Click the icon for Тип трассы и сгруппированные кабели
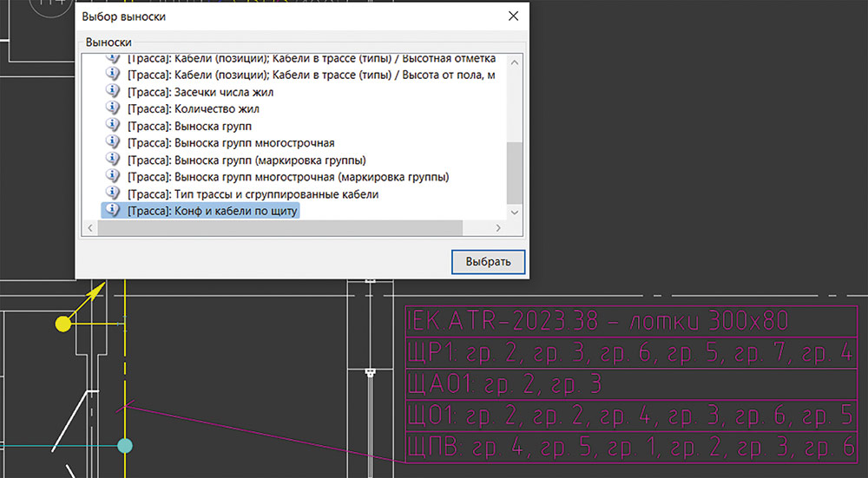This screenshot has height=478, width=868. coord(112,193)
